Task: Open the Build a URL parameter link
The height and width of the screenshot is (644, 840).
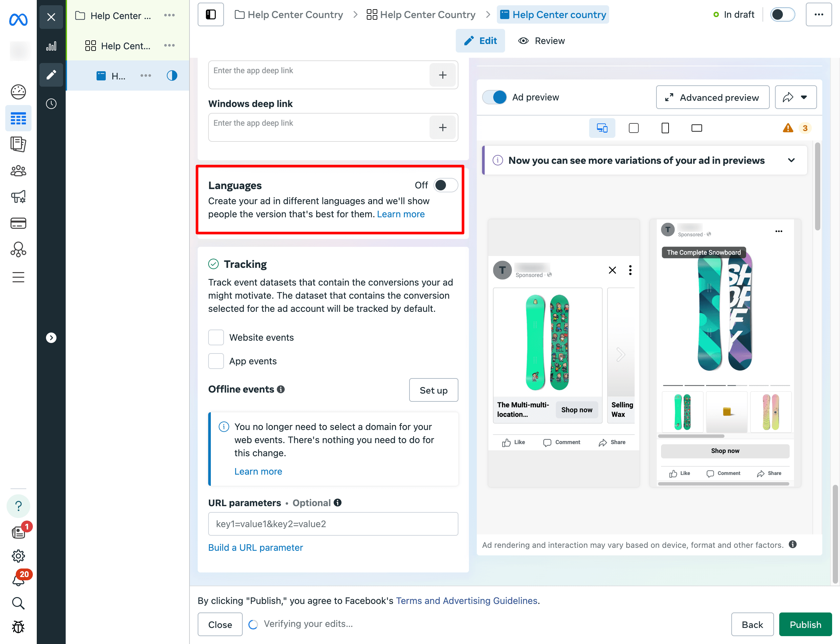Action: tap(255, 548)
